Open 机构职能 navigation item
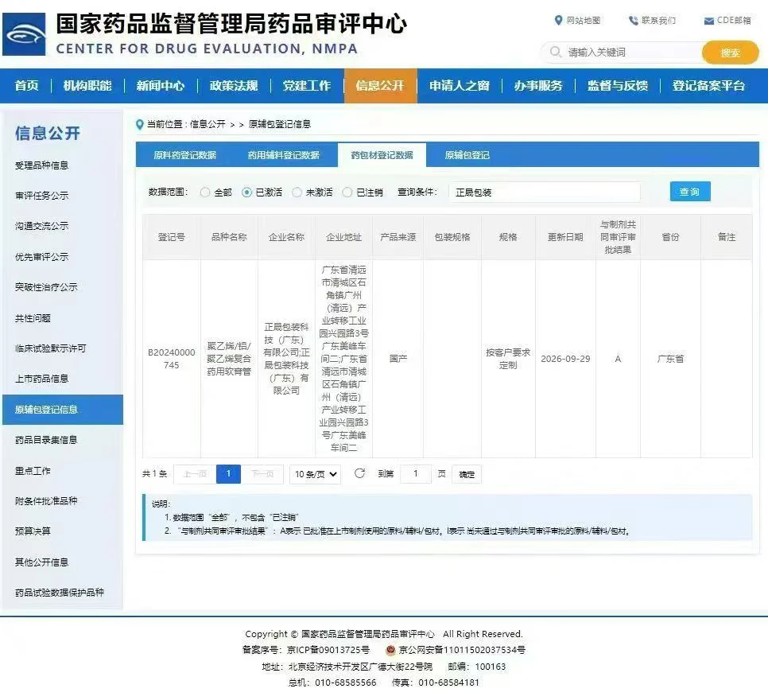Image resolution: width=768 pixels, height=700 pixels. (87, 86)
